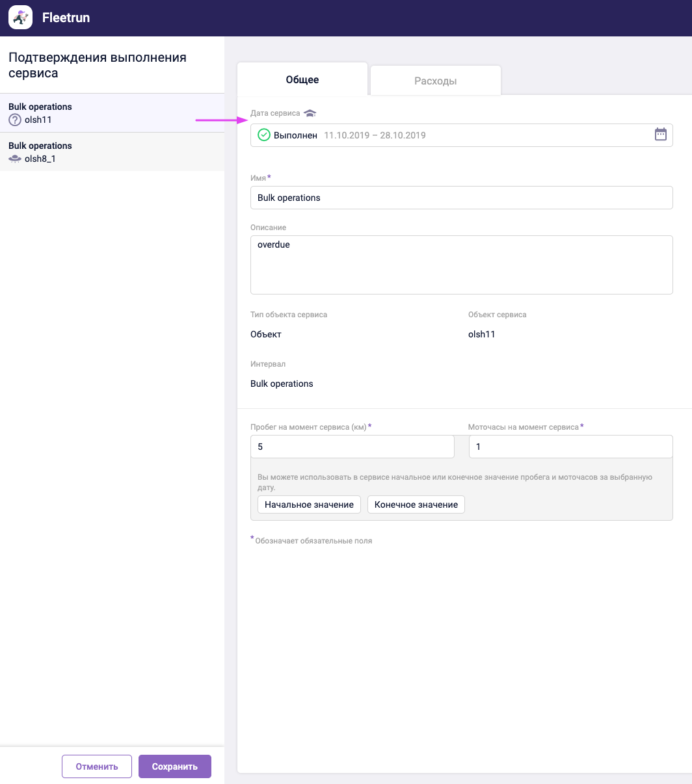The height and width of the screenshot is (784, 692).
Task: Click the Имя input field
Action: pos(461,198)
